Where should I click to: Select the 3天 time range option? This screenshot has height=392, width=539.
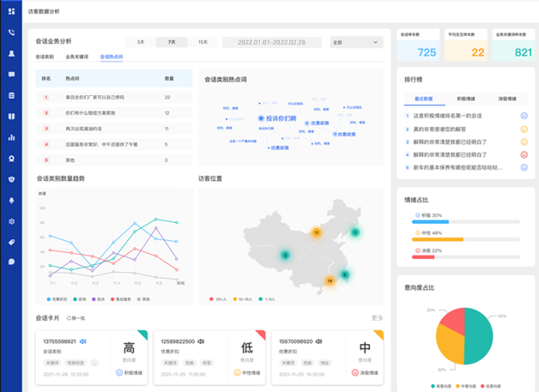pos(141,42)
